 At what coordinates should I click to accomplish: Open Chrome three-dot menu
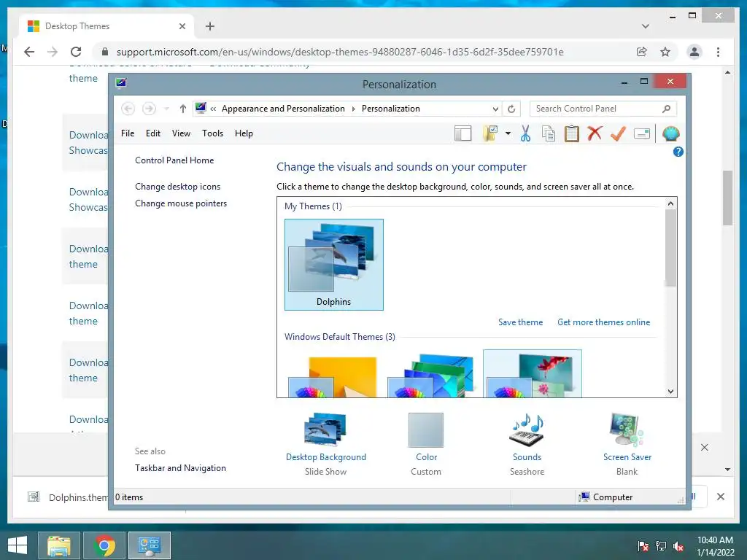point(718,52)
